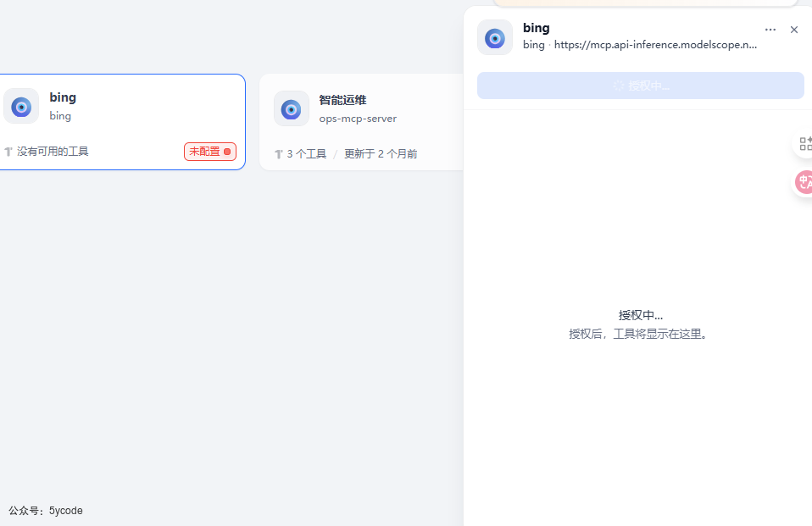The width and height of the screenshot is (812, 526).
Task: Select the 智能运维 server card
Action: (x=364, y=121)
